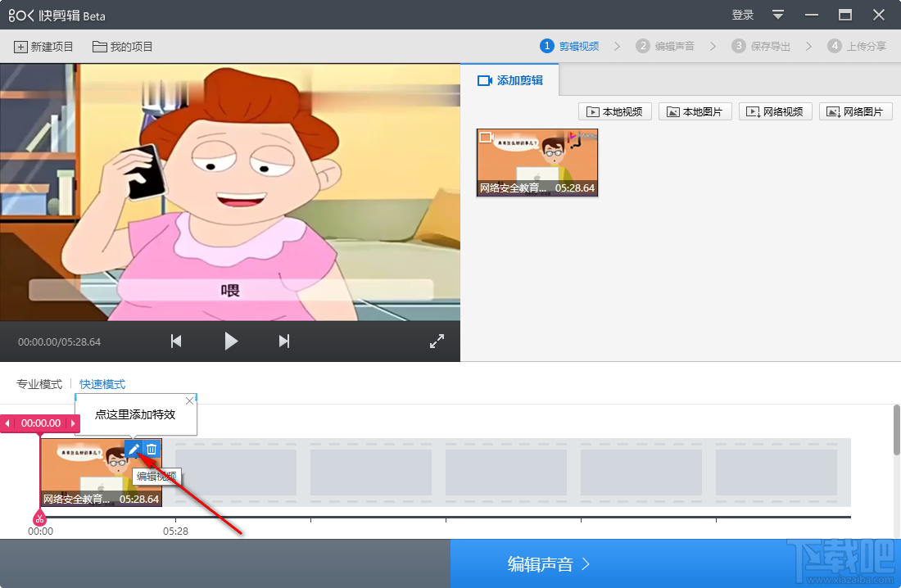
Task: Expand preview to fullscreen
Action: click(437, 341)
